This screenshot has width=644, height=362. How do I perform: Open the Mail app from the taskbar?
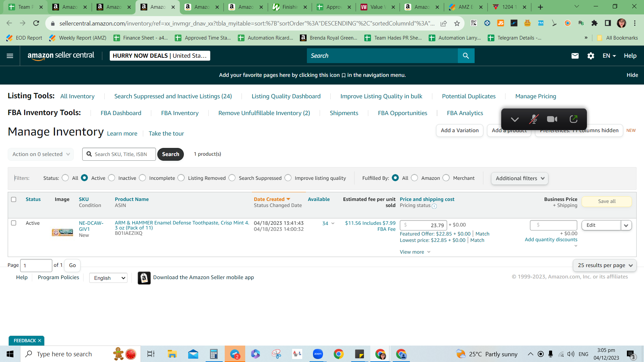point(193,354)
